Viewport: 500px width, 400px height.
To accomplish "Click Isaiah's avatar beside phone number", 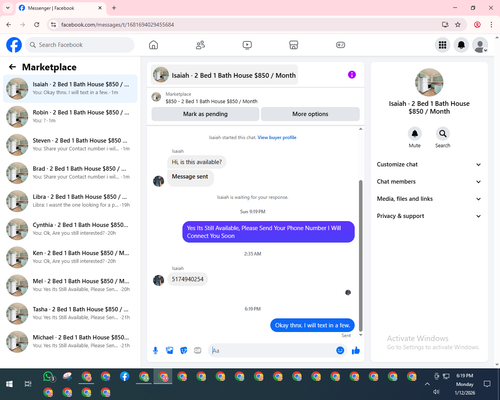I will (158, 280).
